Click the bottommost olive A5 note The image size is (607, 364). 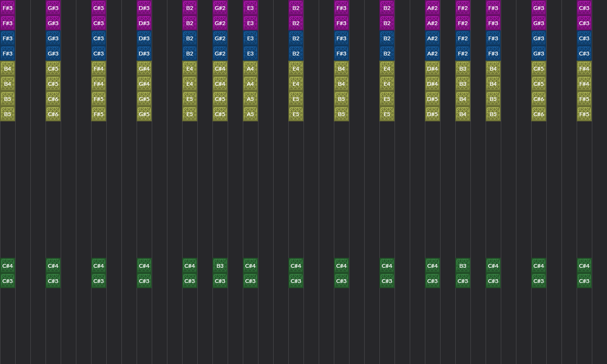250,114
